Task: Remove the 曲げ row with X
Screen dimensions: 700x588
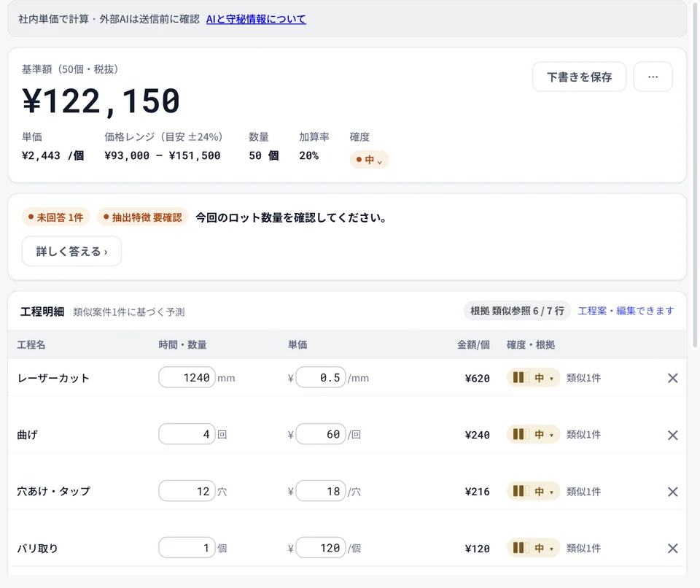Action: pos(672,435)
